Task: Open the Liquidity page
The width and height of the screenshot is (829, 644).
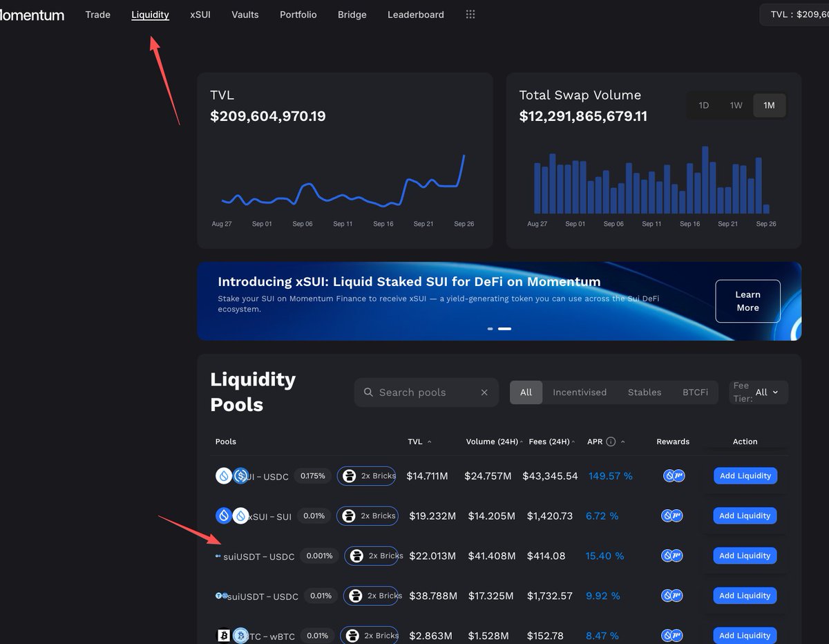Action: [151, 15]
